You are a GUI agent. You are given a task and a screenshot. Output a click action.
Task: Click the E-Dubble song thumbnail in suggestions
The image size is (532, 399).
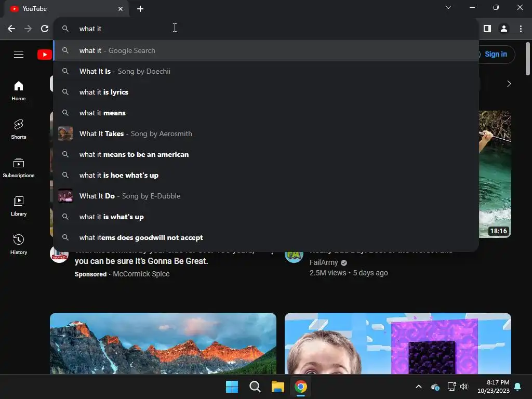[x=65, y=196]
